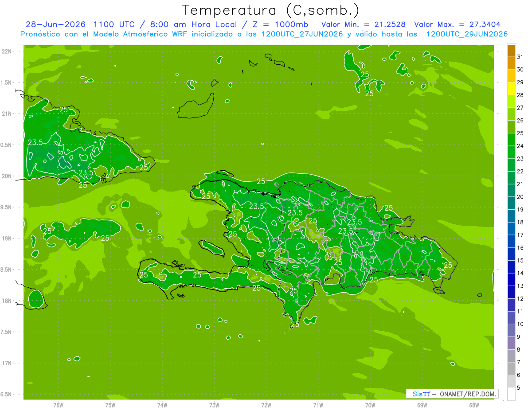
Task: Click the "ONAMET/REP.DOM." credit label
Action: click(x=469, y=394)
